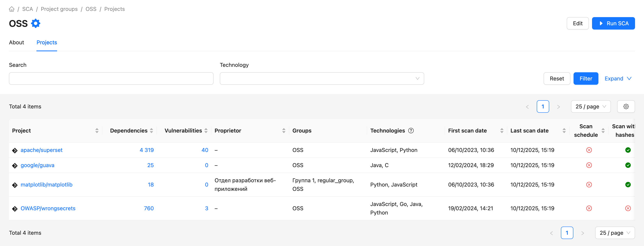Viewport: 644px width, 246px height.
Task: Go to Project groups breadcrumb
Action: click(x=59, y=9)
